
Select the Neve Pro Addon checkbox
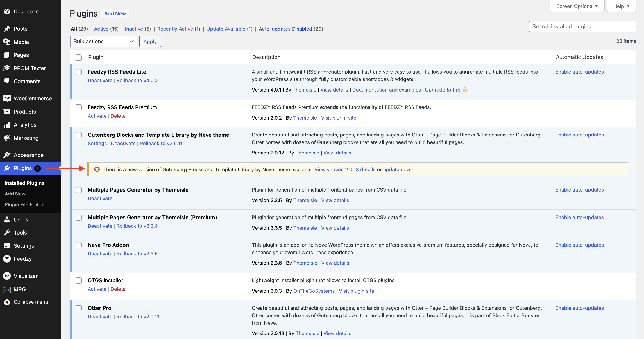click(x=79, y=245)
